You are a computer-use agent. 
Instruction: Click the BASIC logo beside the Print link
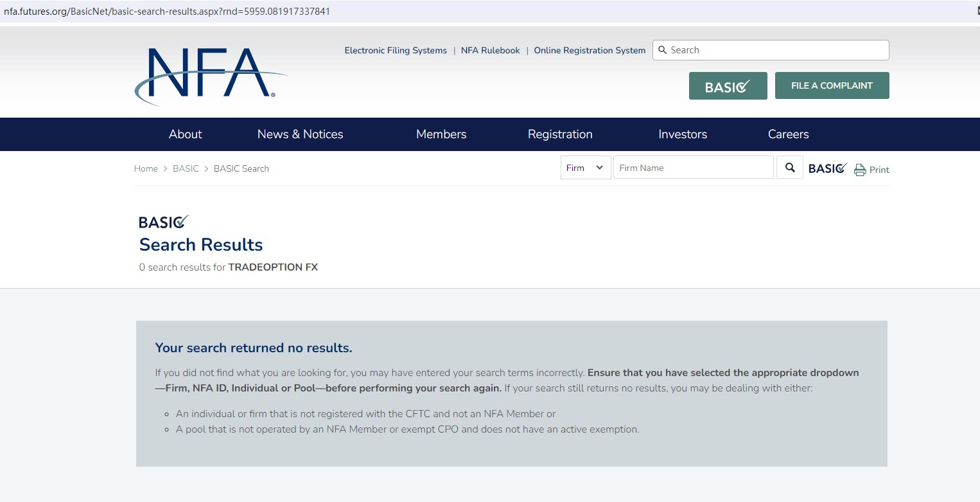pyautogui.click(x=828, y=168)
